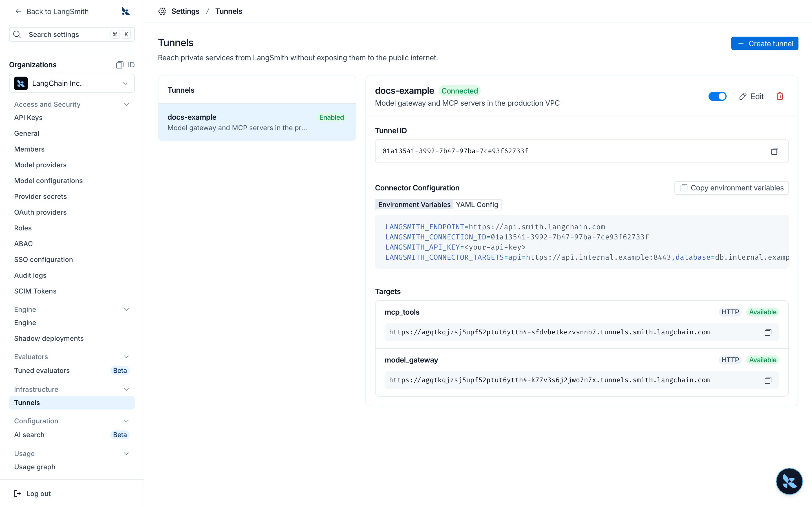Delete the docs-example tunnel with trash icon
This screenshot has height=507, width=812.
[780, 96]
